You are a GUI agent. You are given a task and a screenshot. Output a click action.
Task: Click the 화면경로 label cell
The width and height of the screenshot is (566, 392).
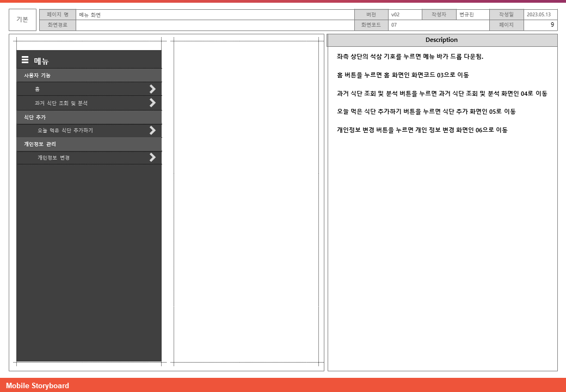[58, 25]
